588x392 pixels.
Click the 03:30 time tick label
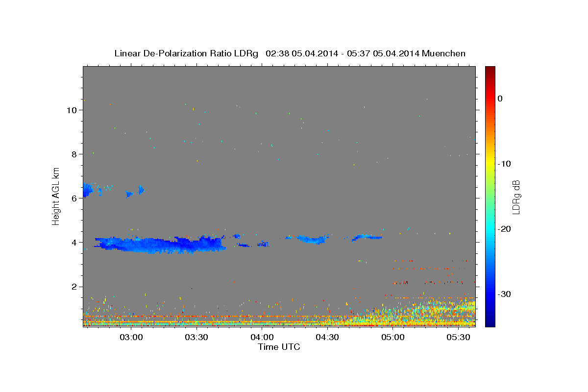pos(196,337)
